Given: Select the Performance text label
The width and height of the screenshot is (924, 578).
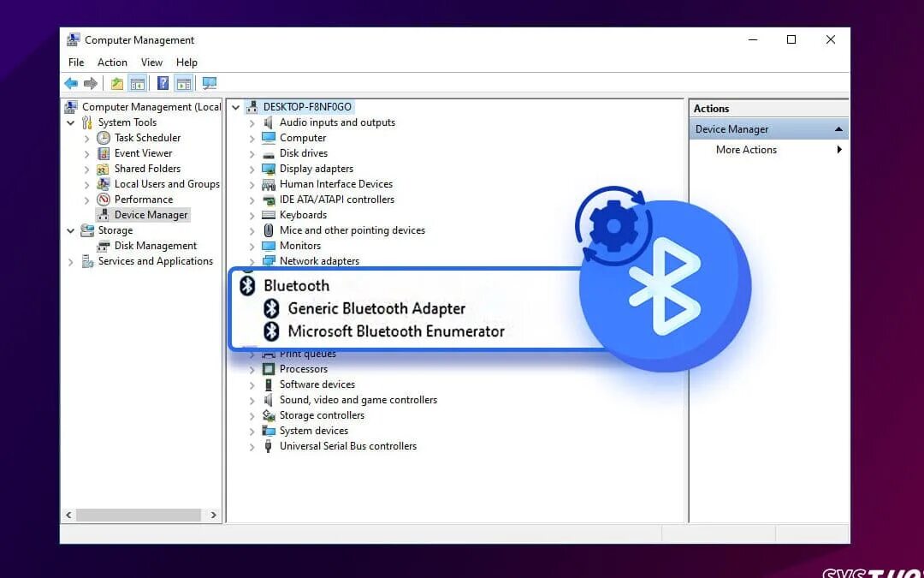Looking at the screenshot, I should point(143,200).
